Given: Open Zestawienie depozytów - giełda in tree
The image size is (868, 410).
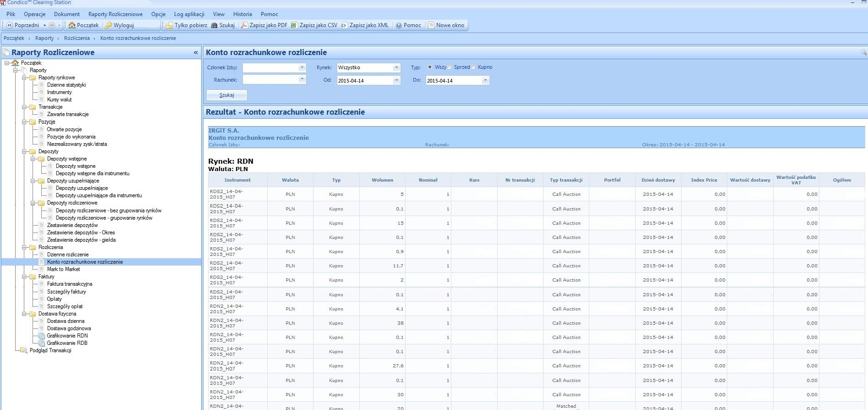Looking at the screenshot, I should pos(81,240).
